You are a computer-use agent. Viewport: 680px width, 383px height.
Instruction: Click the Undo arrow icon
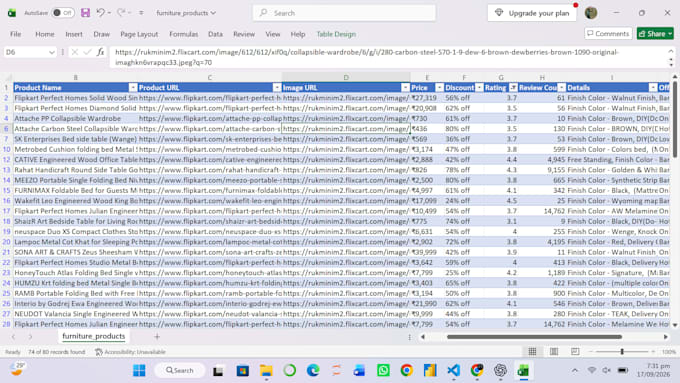coord(100,13)
